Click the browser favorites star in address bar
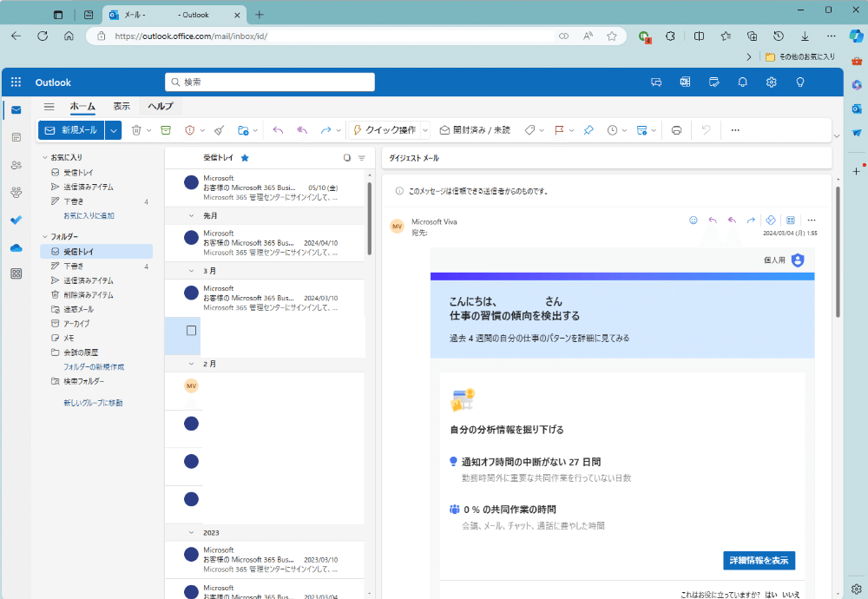868x599 pixels. point(612,36)
